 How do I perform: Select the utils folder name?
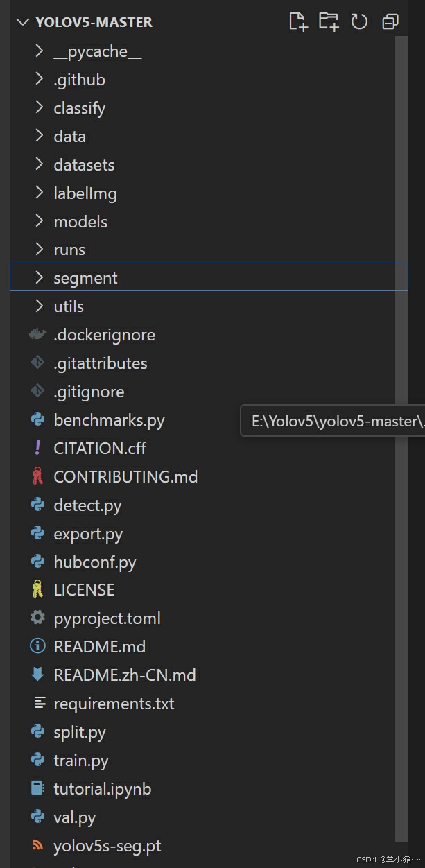(69, 306)
